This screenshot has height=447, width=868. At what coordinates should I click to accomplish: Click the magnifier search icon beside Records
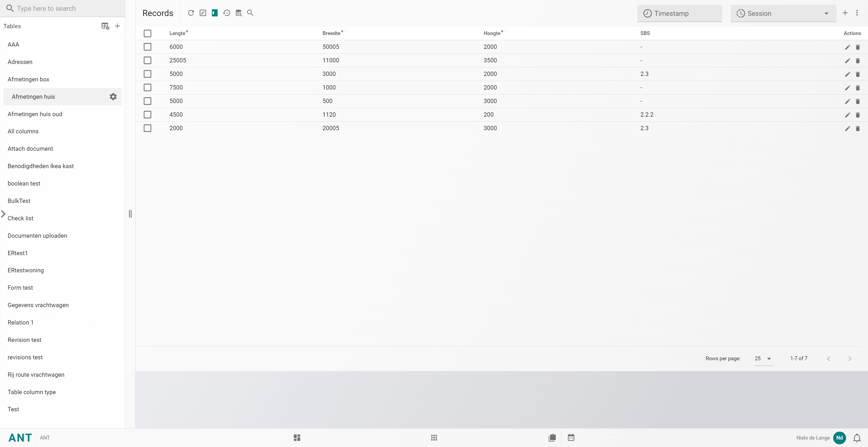(x=250, y=13)
